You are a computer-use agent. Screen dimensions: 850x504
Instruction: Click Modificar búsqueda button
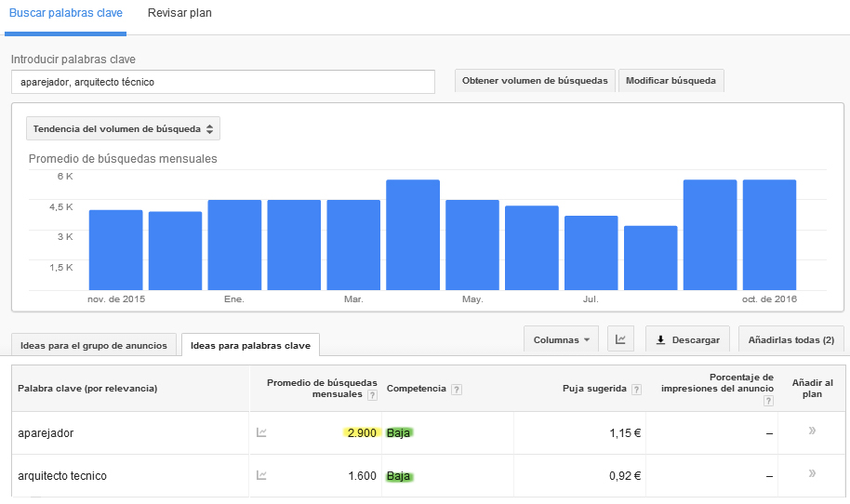click(x=671, y=81)
